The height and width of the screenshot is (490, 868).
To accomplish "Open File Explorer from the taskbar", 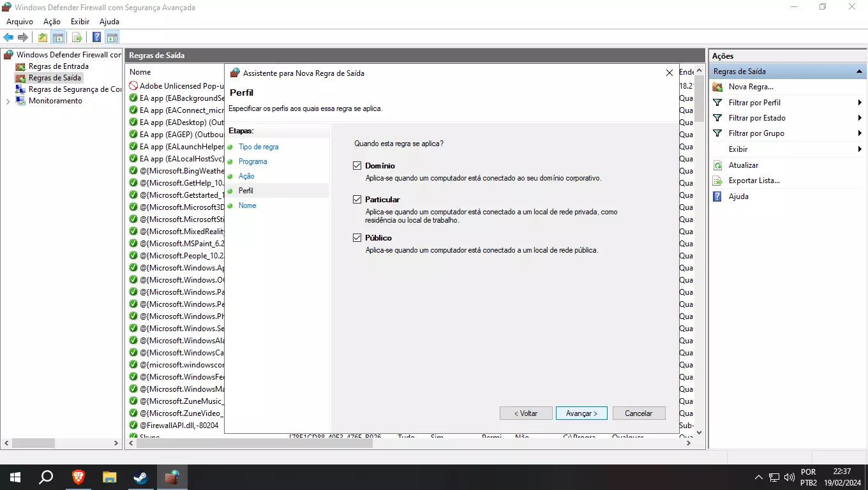I will click(109, 477).
